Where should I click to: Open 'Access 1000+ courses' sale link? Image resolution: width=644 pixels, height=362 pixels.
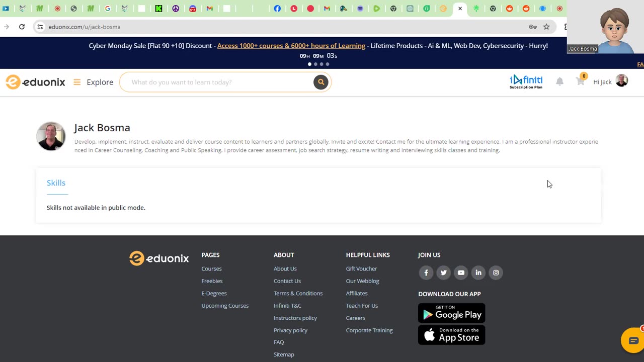[291, 46]
